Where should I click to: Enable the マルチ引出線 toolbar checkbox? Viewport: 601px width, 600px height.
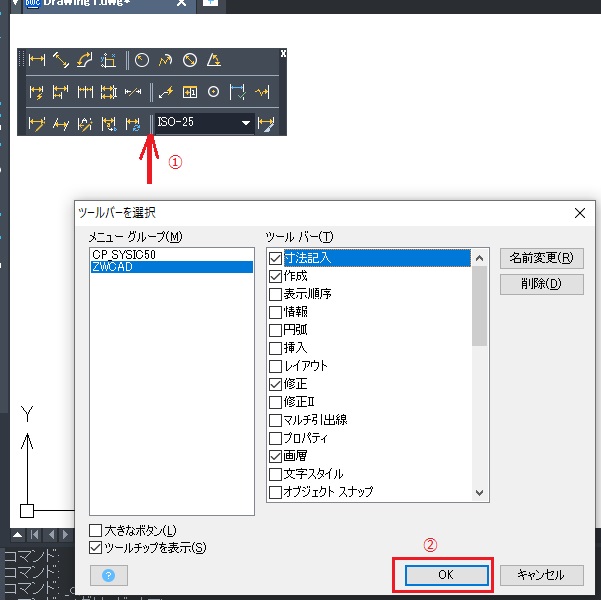(275, 420)
